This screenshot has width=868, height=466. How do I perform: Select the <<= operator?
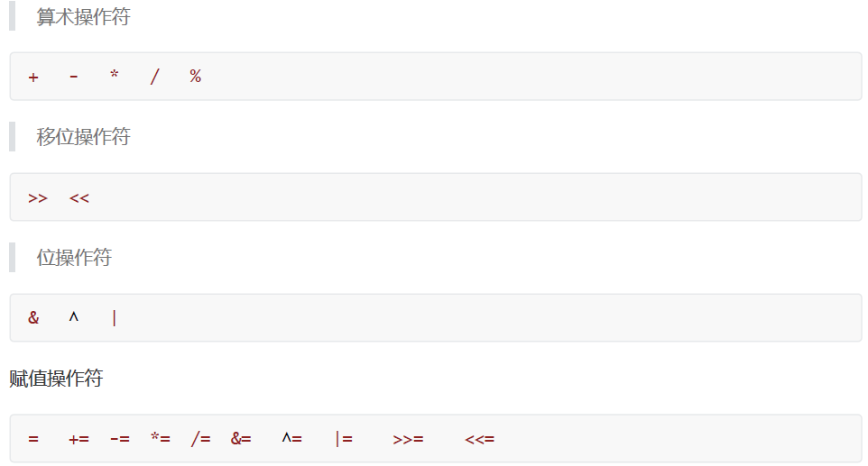[480, 439]
